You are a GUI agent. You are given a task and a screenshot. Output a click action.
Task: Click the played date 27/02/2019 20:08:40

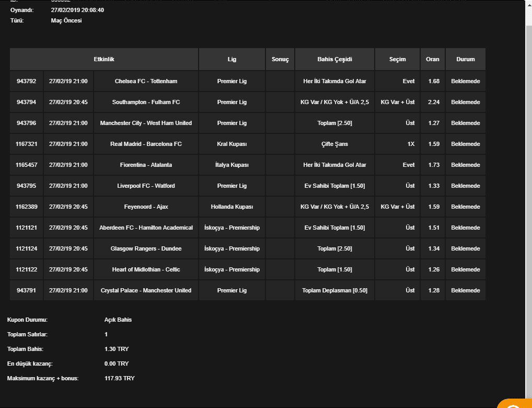pos(77,10)
